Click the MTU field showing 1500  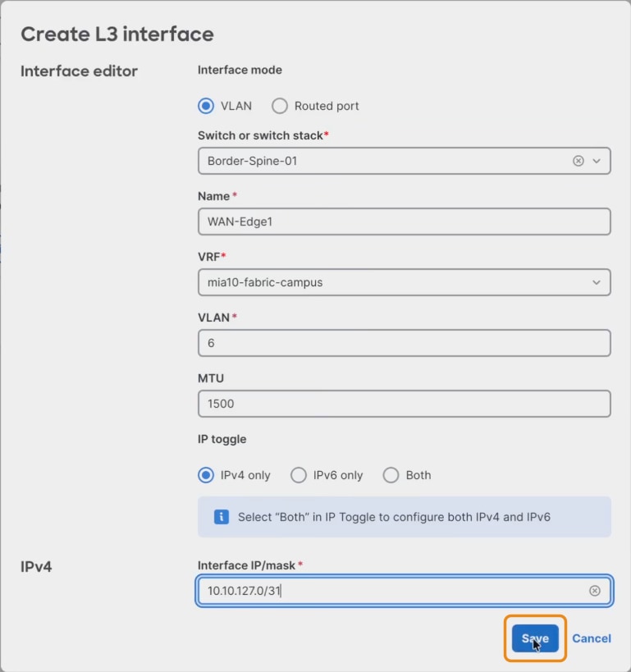405,404
